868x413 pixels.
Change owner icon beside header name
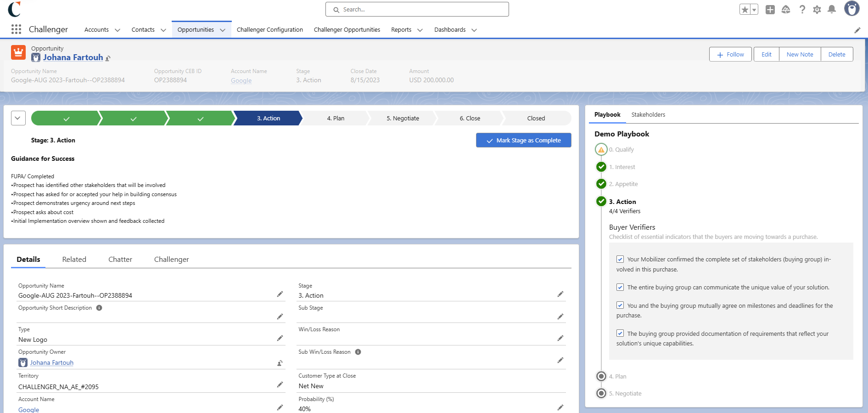coord(108,58)
